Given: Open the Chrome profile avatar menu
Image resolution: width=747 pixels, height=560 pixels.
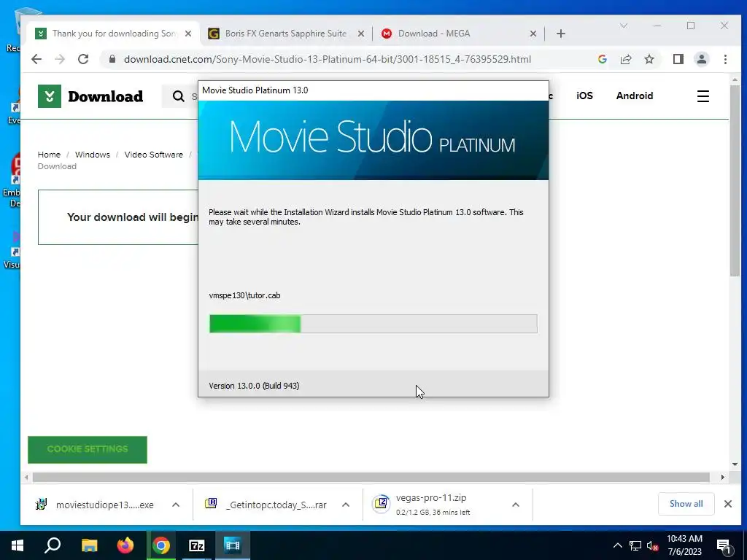Looking at the screenshot, I should (x=701, y=59).
